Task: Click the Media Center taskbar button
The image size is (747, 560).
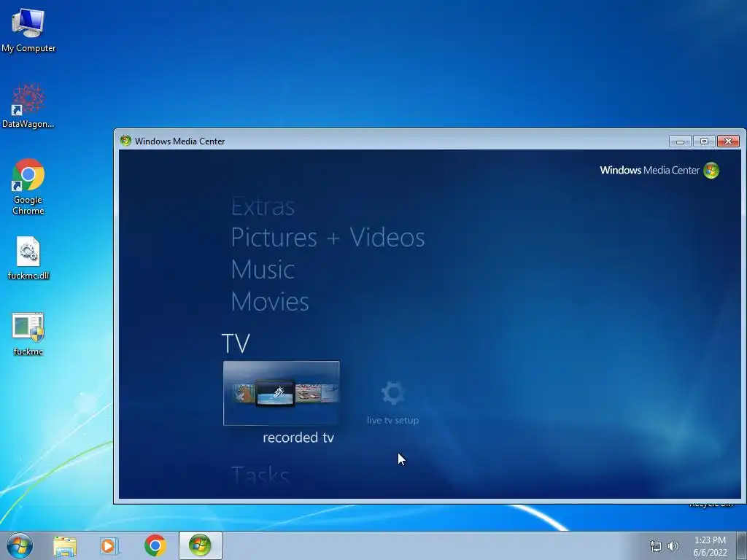Action: [200, 545]
